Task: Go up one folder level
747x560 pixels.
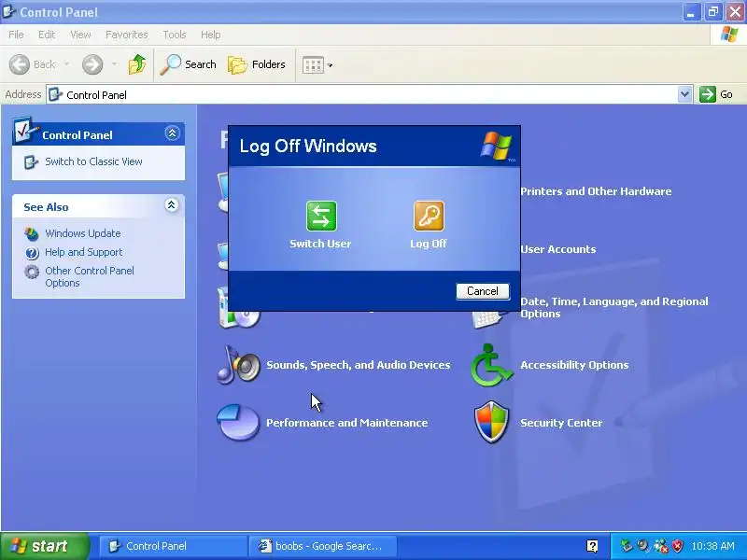Action: [137, 64]
